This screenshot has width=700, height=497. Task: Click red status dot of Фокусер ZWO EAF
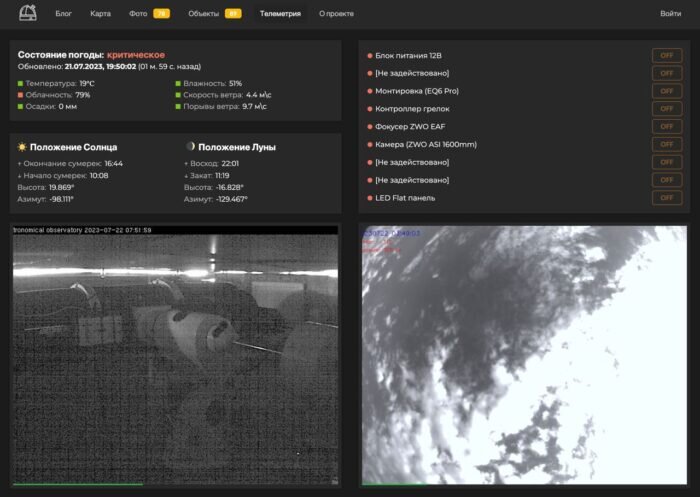coord(370,127)
